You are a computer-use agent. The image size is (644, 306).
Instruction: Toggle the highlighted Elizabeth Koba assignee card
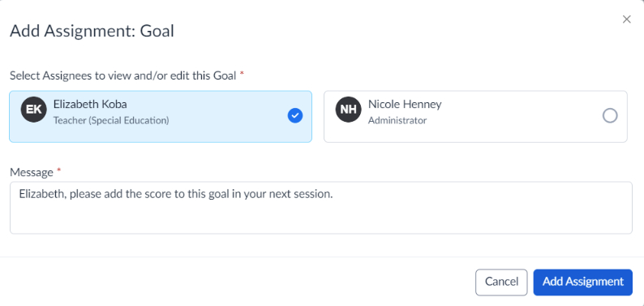pyautogui.click(x=160, y=117)
